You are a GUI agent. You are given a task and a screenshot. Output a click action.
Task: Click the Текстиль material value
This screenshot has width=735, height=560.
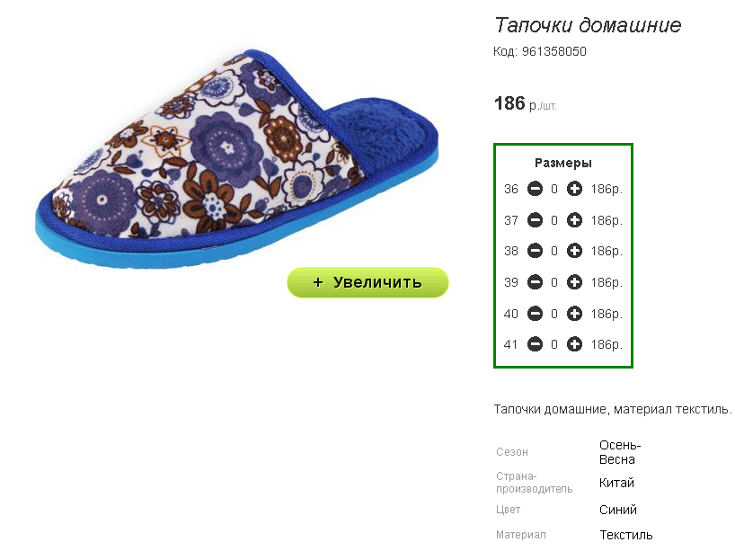pos(625,535)
